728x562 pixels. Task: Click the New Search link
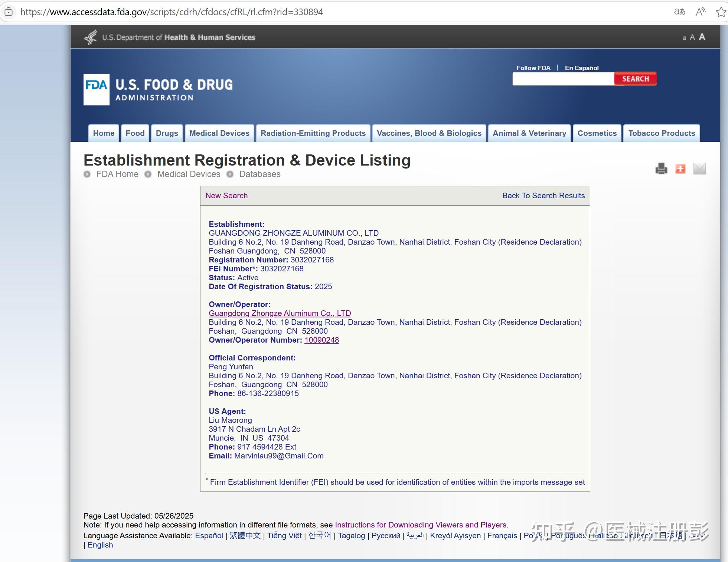pos(226,196)
